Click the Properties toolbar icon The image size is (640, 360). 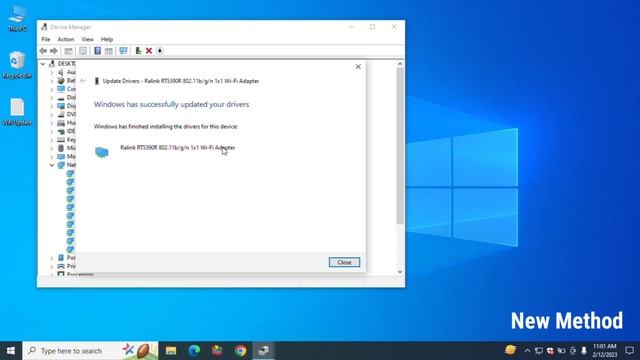[83, 51]
